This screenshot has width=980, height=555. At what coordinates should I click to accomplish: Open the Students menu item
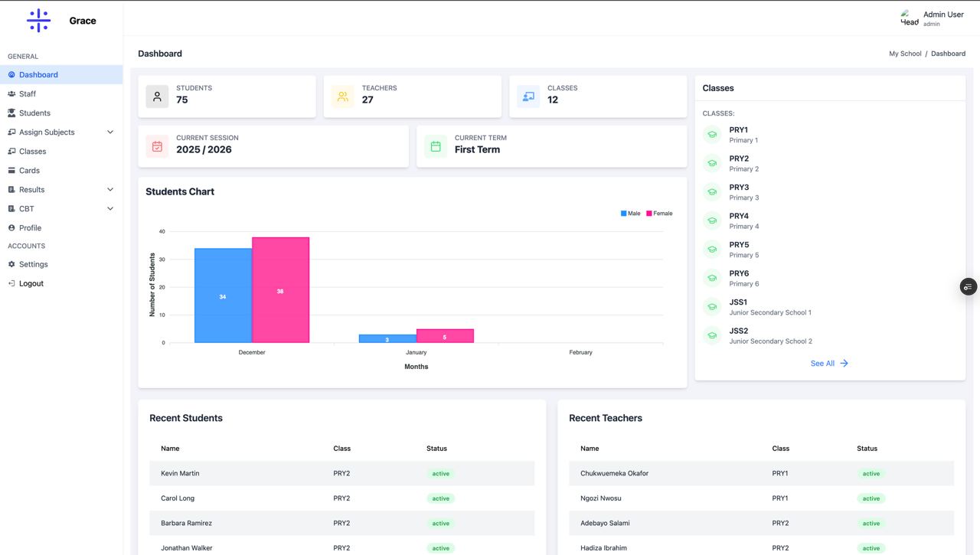[61, 113]
